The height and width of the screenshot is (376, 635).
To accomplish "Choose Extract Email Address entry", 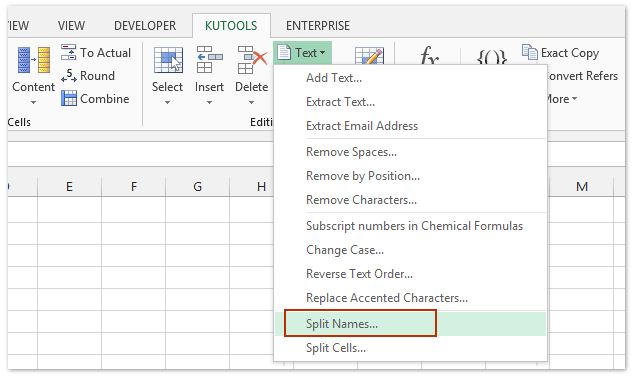I will point(410,126).
